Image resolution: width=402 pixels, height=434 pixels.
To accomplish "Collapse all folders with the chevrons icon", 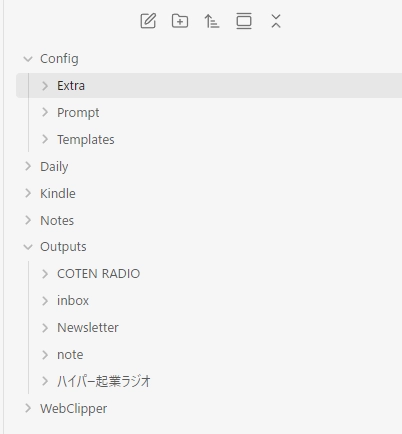I will coord(276,21).
